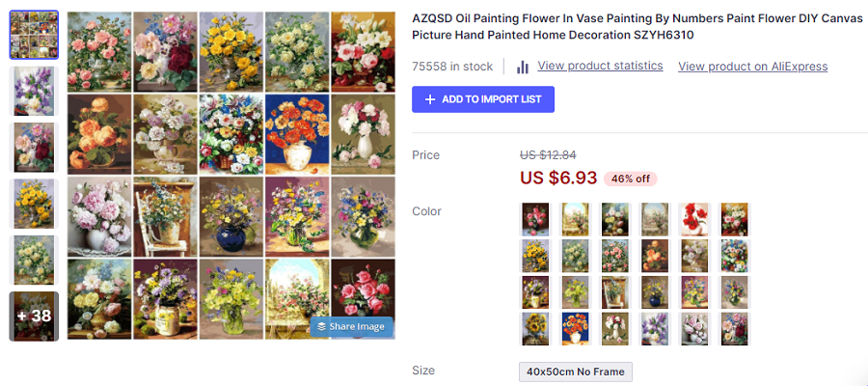This screenshot has width=868, height=386.
Task: Select the first color swatch with pink roses
Action: (535, 219)
